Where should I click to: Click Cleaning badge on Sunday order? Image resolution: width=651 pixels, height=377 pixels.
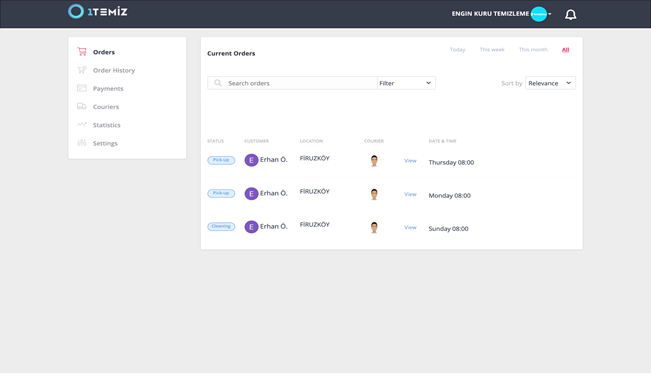coord(221,226)
